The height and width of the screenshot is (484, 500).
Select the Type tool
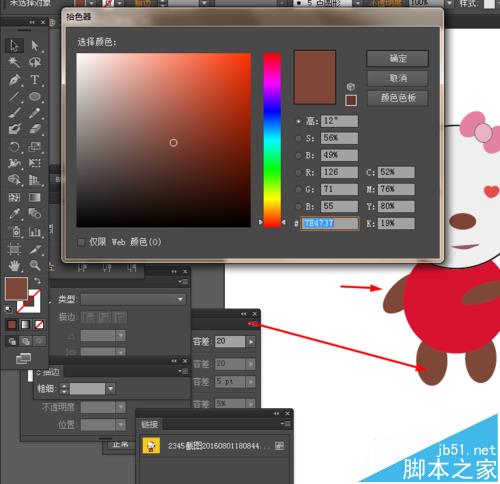(35, 80)
